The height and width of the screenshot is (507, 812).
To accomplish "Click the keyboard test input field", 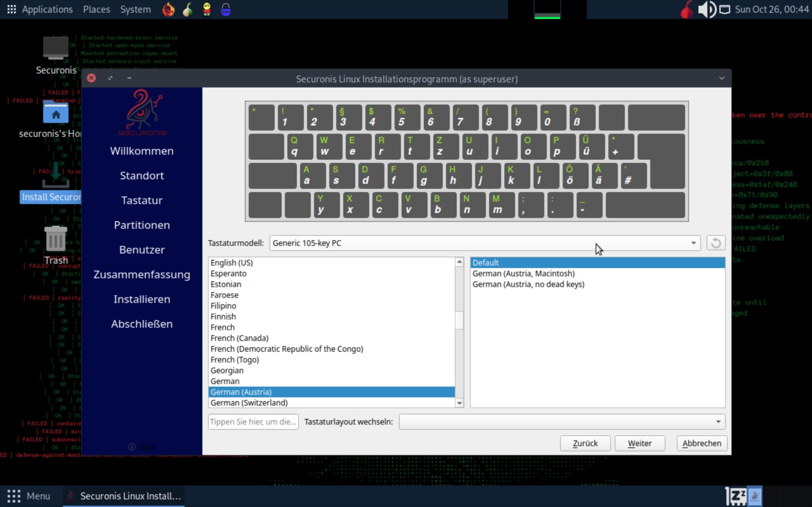I will [x=253, y=421].
